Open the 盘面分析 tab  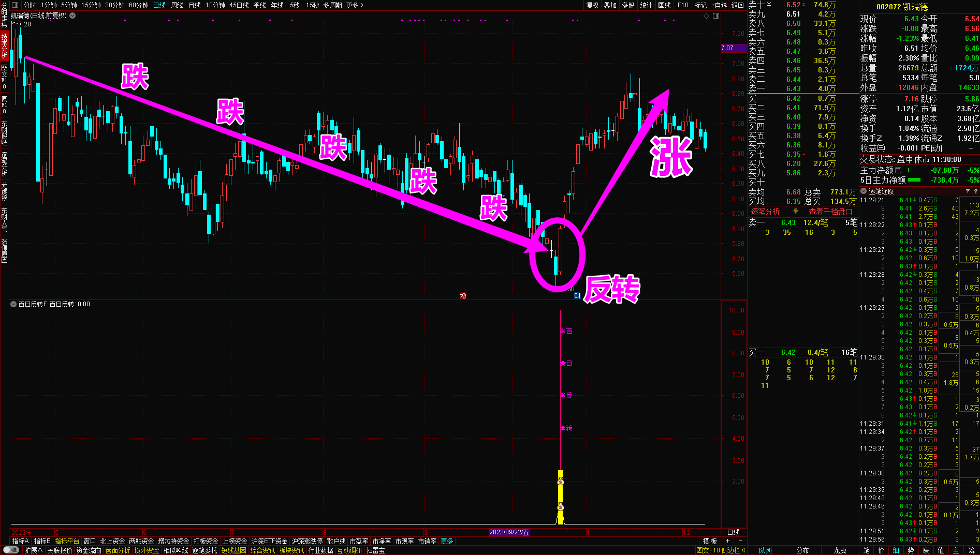(x=118, y=550)
